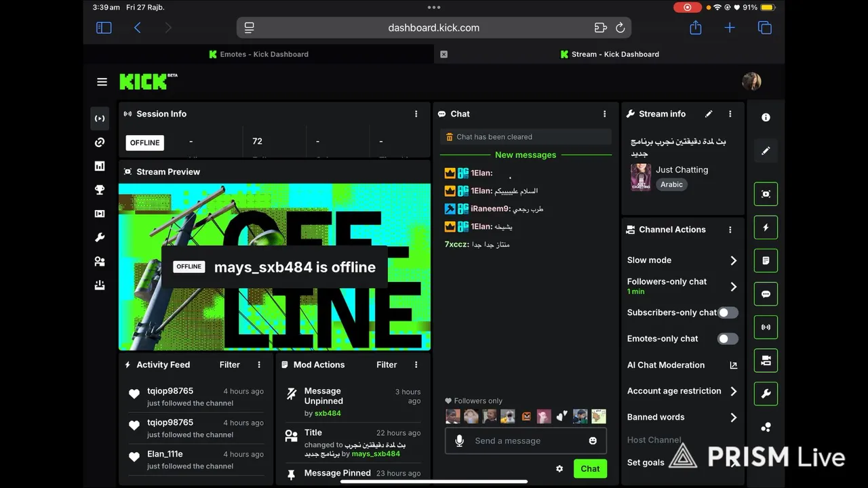This screenshot has width=868, height=488.
Task: Open chat settings gear icon
Action: [x=559, y=468]
